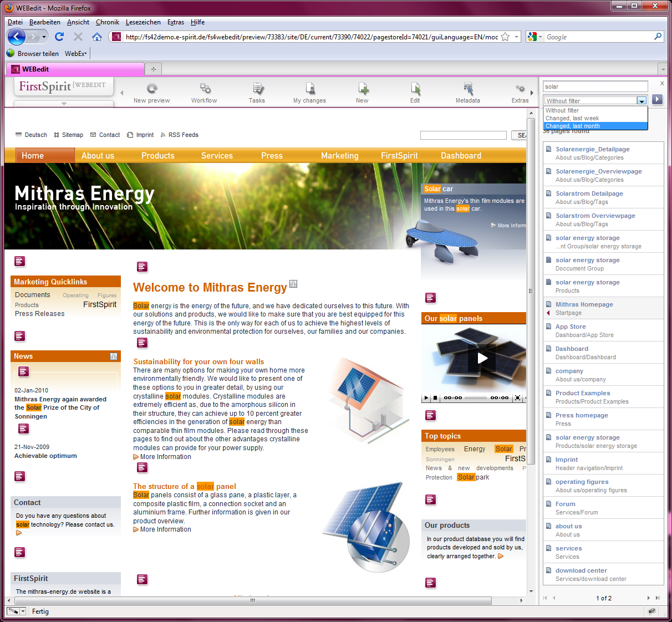Play the solar panels video
Viewport: 672px width, 622px height.
point(482,358)
